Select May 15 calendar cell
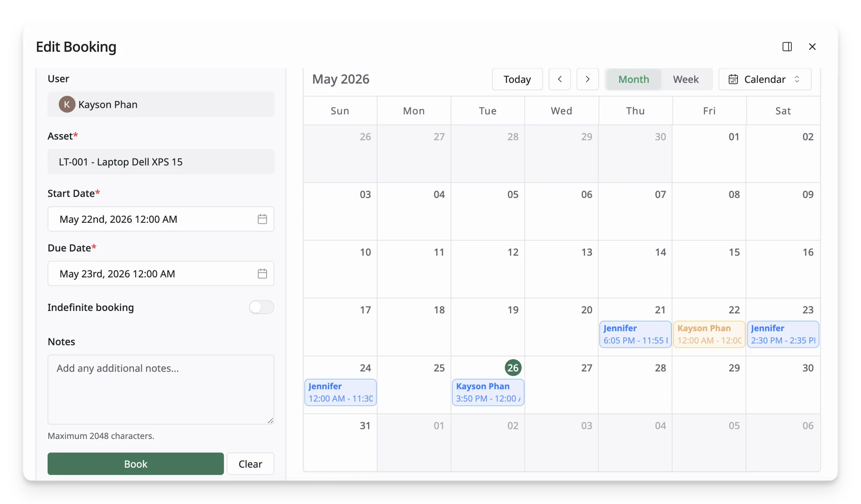861x504 pixels. tap(709, 269)
